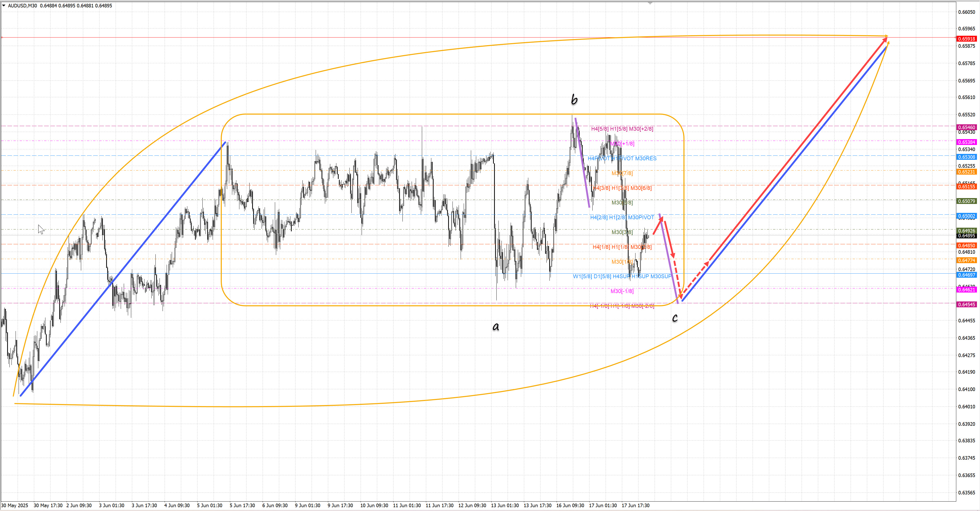
Task: Click the olive green 0.65079 price tag
Action: click(966, 201)
